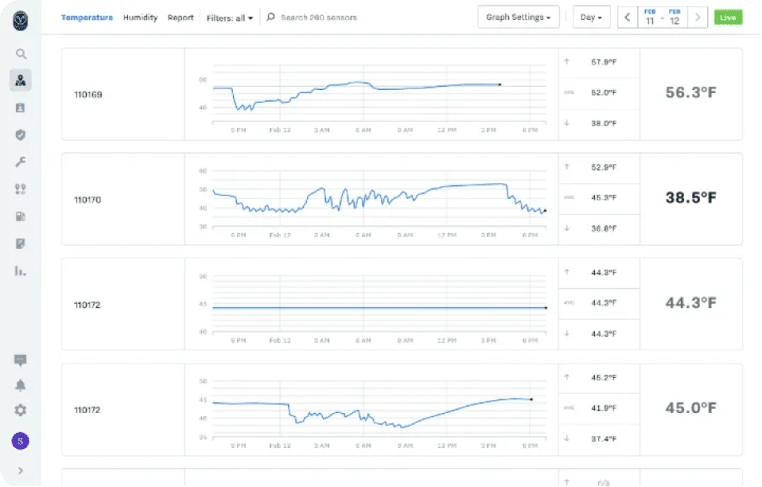Click the current reading 56.3°F
Screen dimensions: 762x487
pyautogui.click(x=691, y=92)
